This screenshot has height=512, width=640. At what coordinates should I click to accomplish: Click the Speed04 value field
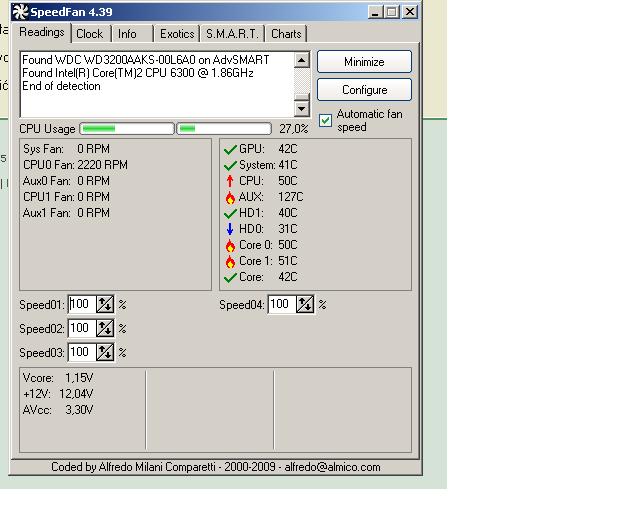[282, 304]
